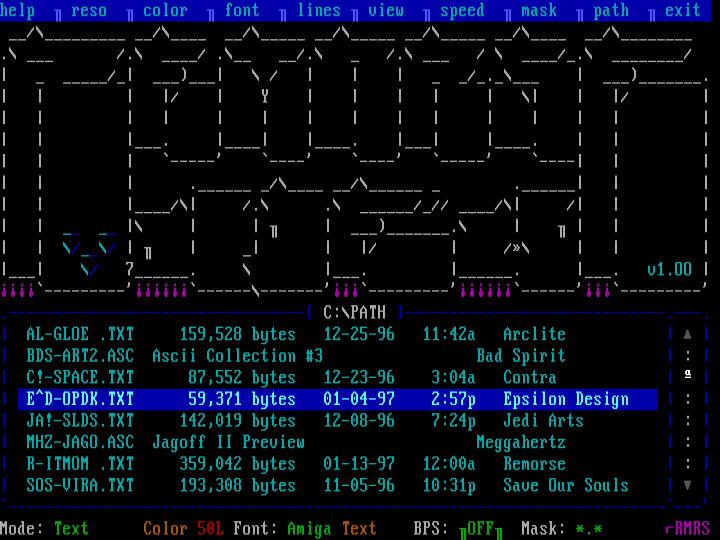Open the help menu
Viewport: 720px width, 540px height.
tap(18, 11)
